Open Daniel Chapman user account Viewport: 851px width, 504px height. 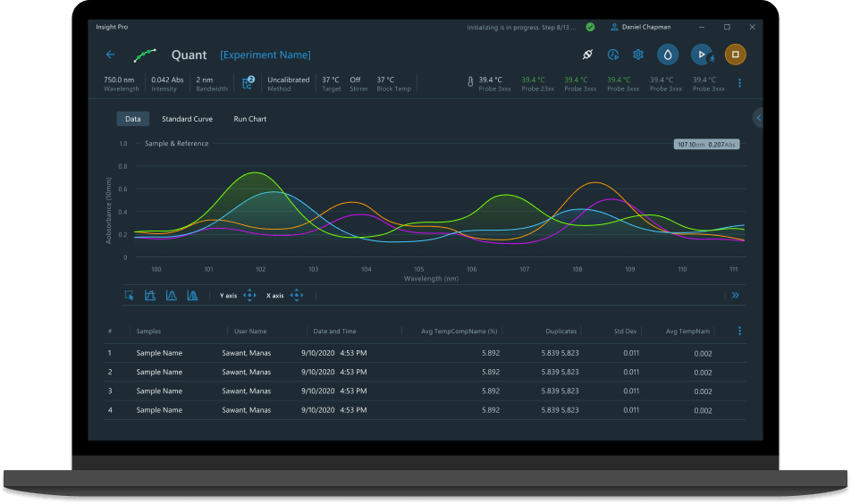tap(645, 27)
